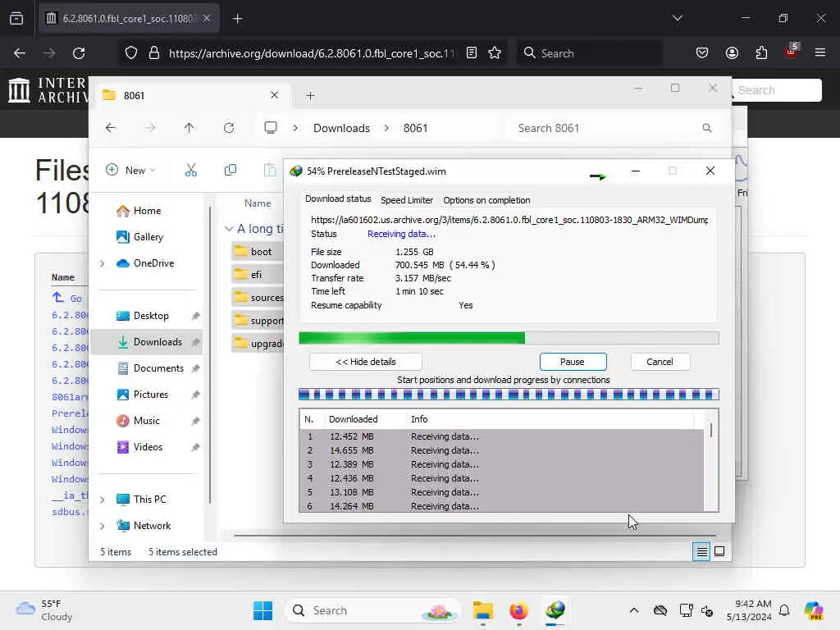
Task: Open Firefox from the taskbar
Action: click(518, 610)
